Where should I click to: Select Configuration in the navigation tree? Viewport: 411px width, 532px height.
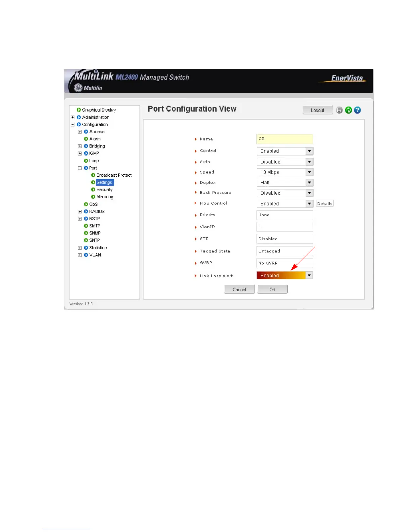tap(95, 124)
